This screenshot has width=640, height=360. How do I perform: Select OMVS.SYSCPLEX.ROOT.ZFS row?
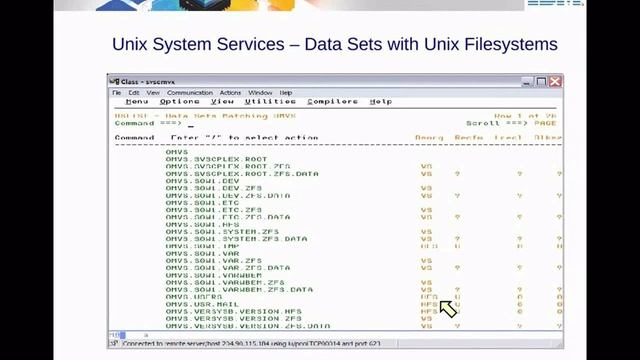click(228, 167)
